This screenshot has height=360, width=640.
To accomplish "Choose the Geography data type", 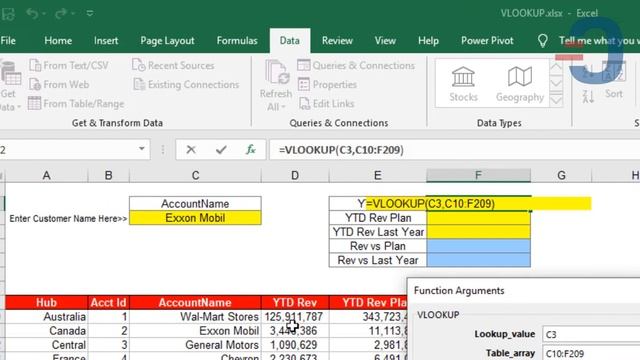I will 520,84.
